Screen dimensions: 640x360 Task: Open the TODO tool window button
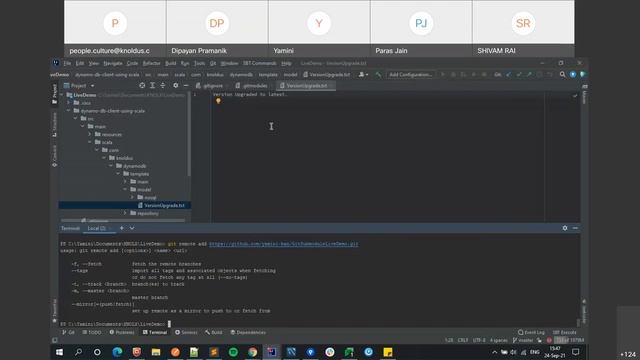tap(92, 333)
